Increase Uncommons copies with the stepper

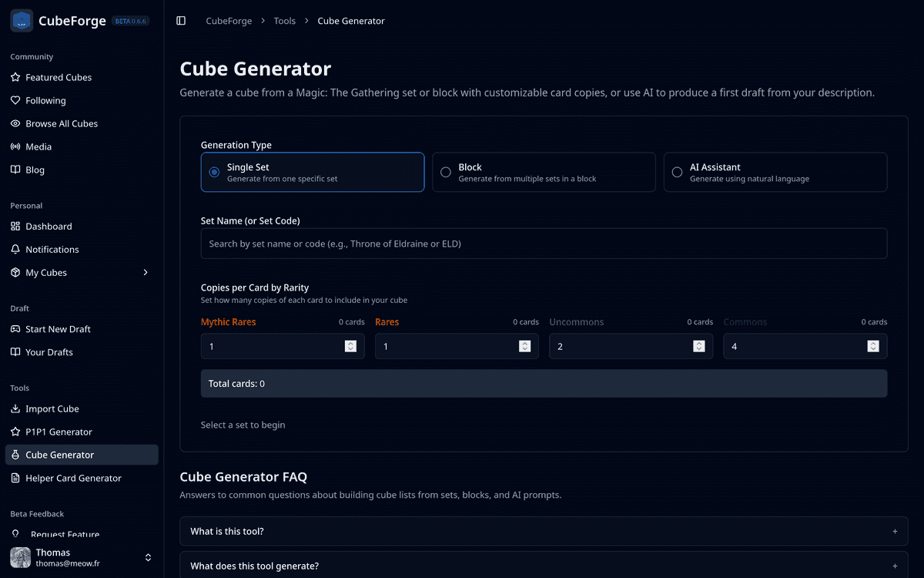[698, 343]
